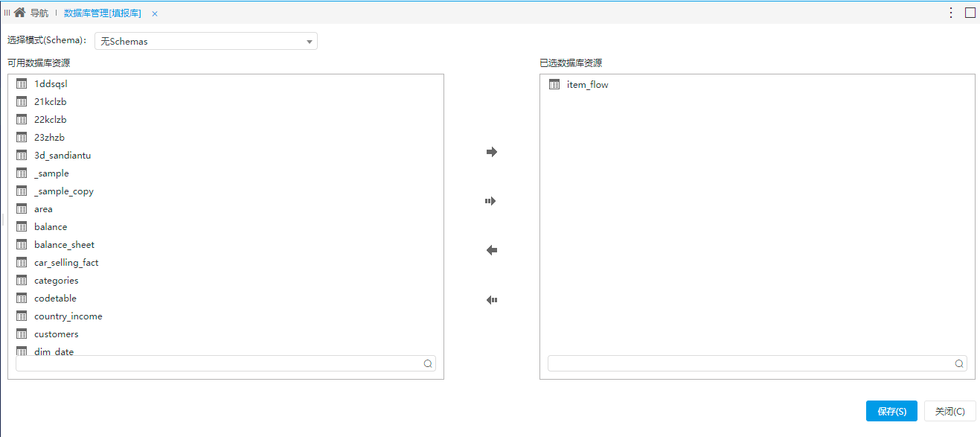Image resolution: width=980 pixels, height=437 pixels.
Task: Select table _sample
Action: (x=51, y=173)
